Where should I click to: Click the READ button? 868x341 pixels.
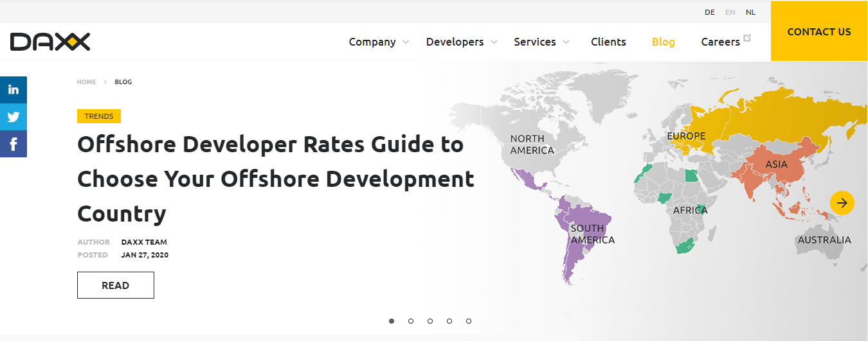point(116,285)
